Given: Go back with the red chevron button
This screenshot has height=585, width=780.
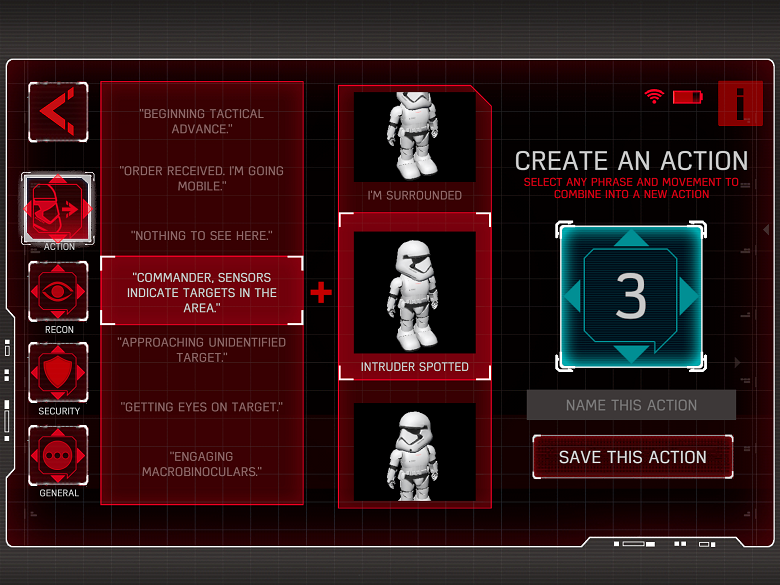Looking at the screenshot, I should [58, 112].
